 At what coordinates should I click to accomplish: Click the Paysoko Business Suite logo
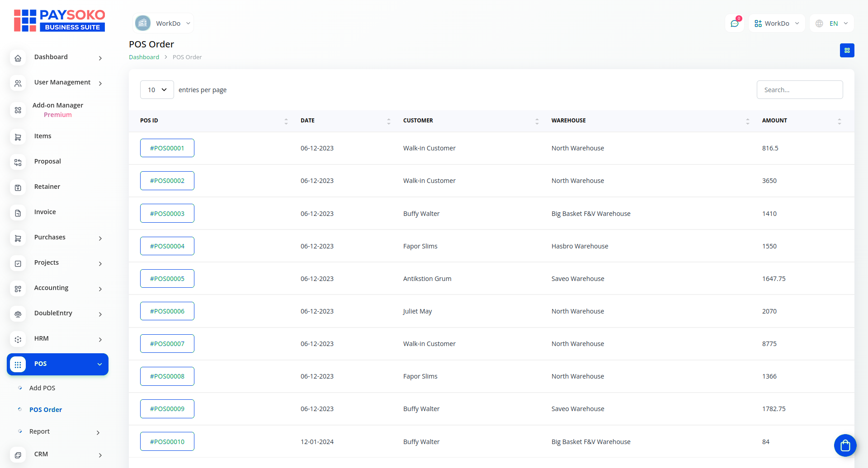coord(59,21)
